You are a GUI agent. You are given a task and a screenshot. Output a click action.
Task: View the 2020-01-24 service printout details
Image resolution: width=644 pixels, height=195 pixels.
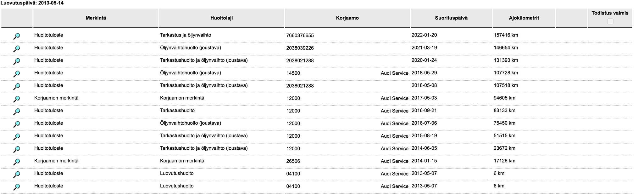(x=17, y=61)
